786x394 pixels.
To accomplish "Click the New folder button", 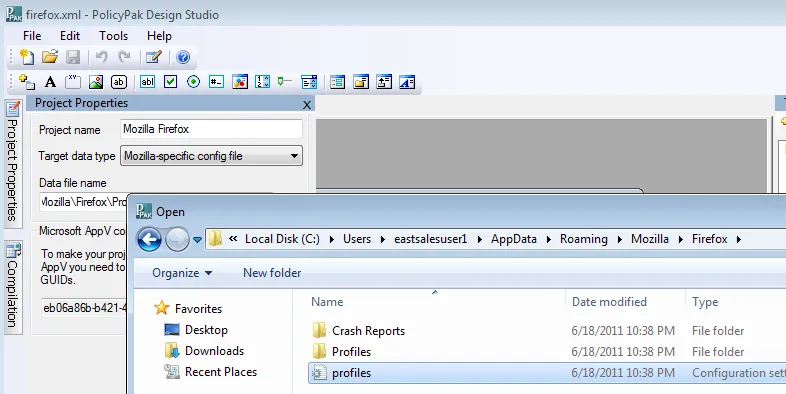I will tap(272, 273).
